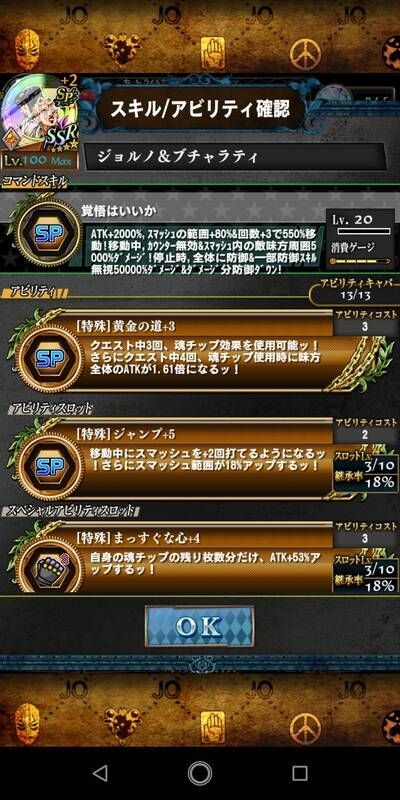Viewport: 400px width, 800px height.
Task: Tap the 覚悟はいいか command skill SP icon
Action: coord(49,233)
